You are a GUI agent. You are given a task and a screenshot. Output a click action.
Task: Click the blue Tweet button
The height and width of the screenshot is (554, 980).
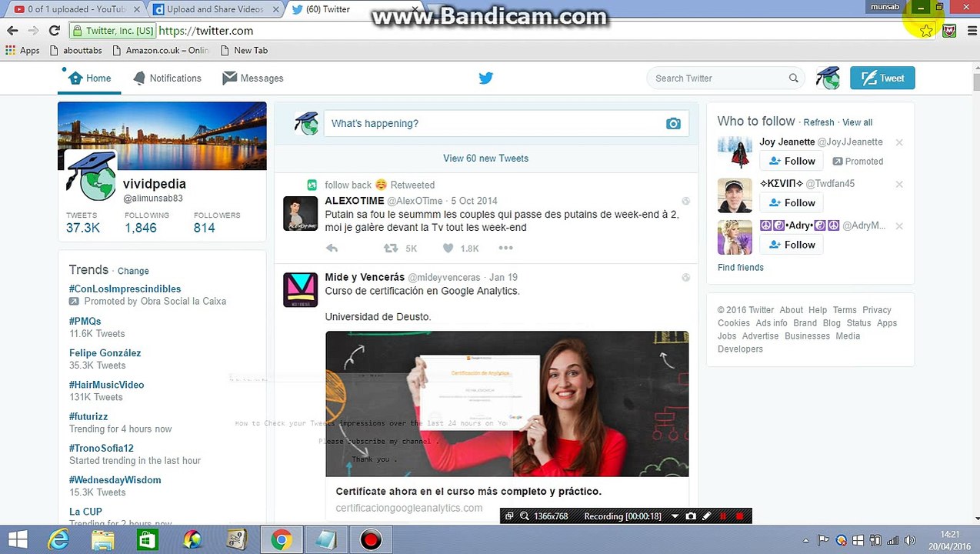tap(882, 78)
